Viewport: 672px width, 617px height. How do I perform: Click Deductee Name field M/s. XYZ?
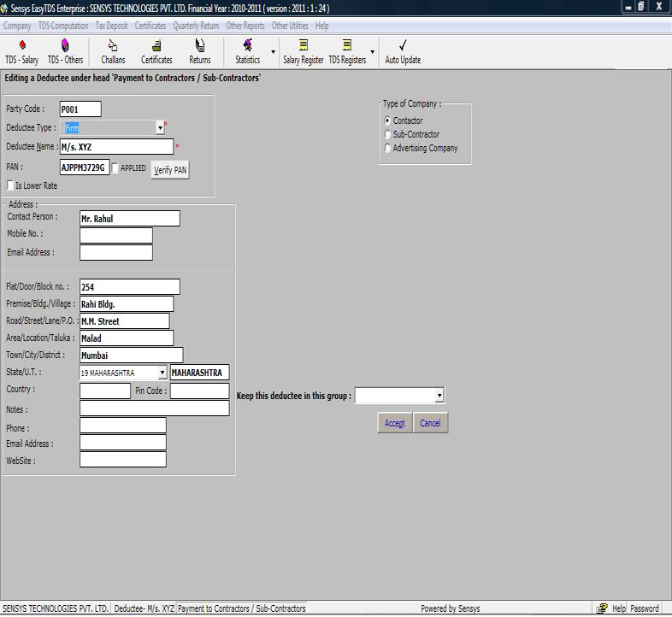[x=116, y=146]
